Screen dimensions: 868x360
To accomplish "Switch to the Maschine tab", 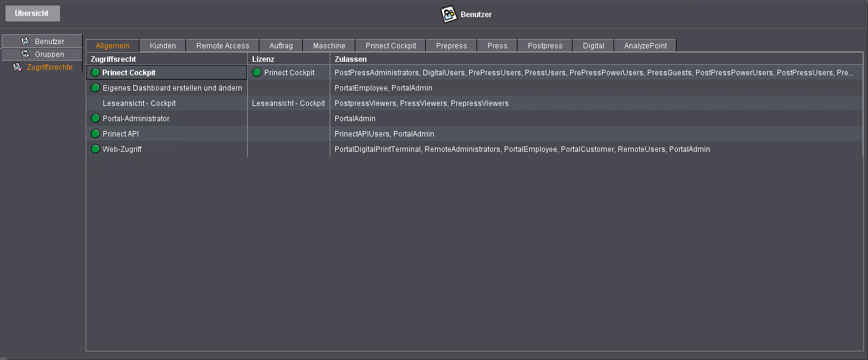I will pyautogui.click(x=328, y=45).
